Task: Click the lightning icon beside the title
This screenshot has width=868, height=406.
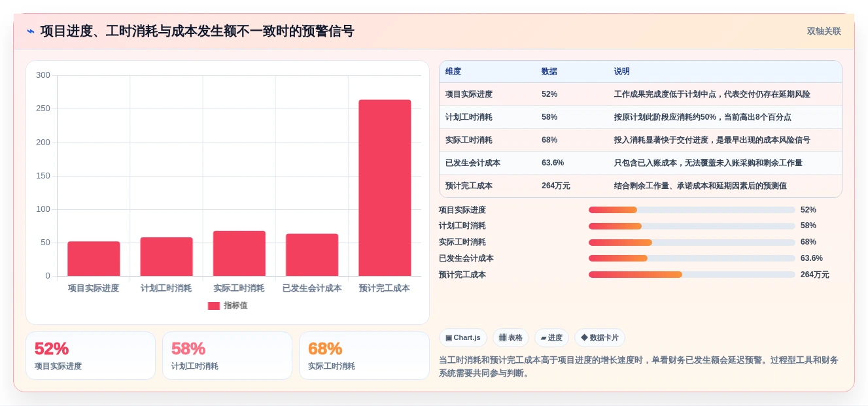Action: pyautogui.click(x=31, y=31)
